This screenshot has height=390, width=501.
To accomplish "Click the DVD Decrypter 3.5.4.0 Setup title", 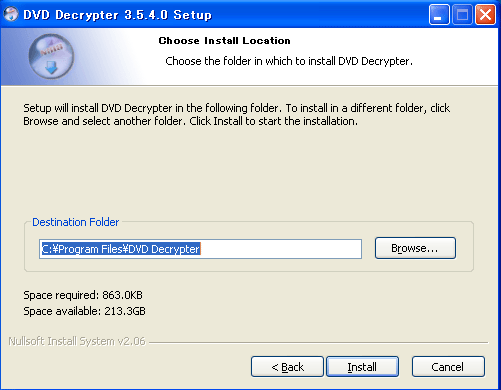I will [x=117, y=15].
